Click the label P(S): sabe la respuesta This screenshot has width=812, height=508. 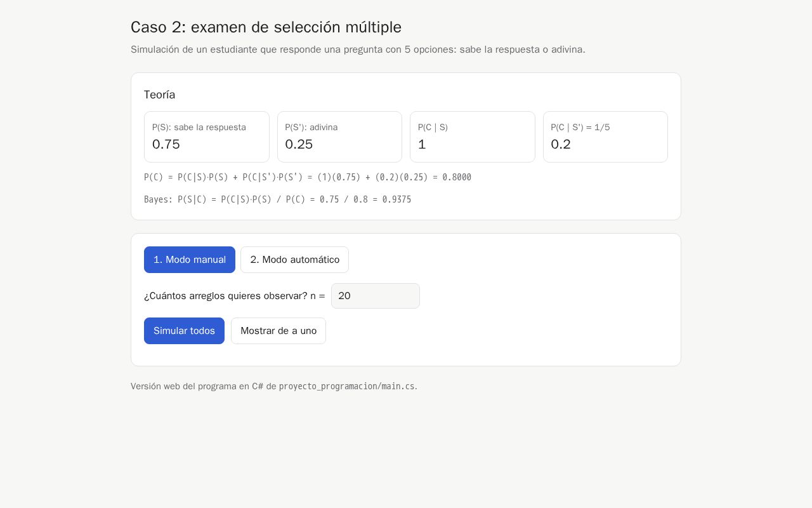point(199,127)
